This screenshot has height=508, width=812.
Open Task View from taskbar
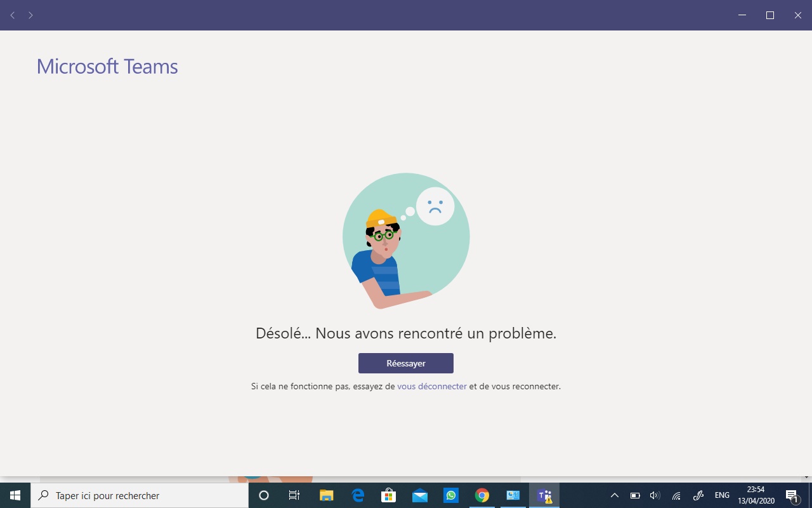click(x=294, y=495)
